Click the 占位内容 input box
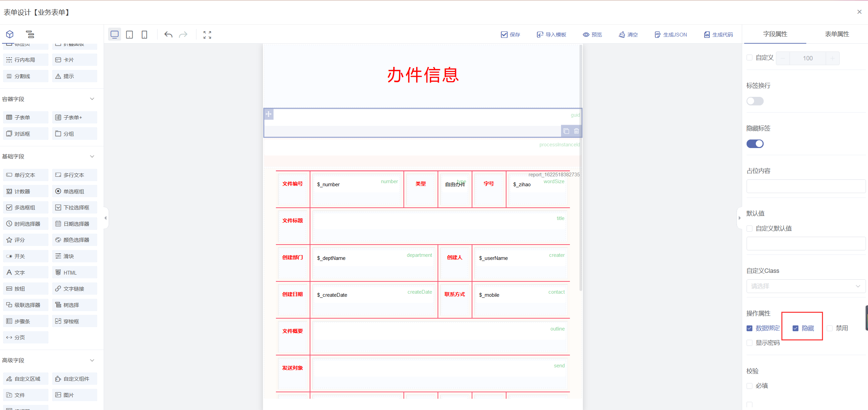868x410 pixels. click(806, 186)
